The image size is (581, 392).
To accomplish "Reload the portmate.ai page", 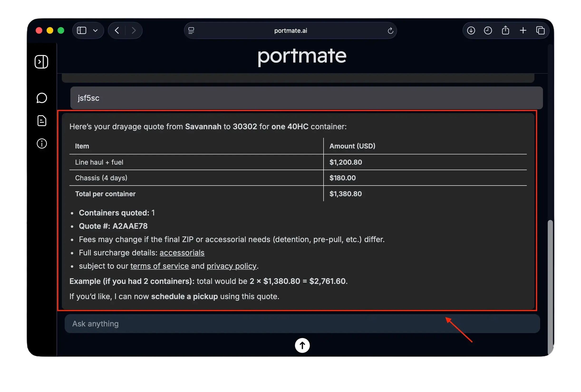I will pyautogui.click(x=390, y=30).
